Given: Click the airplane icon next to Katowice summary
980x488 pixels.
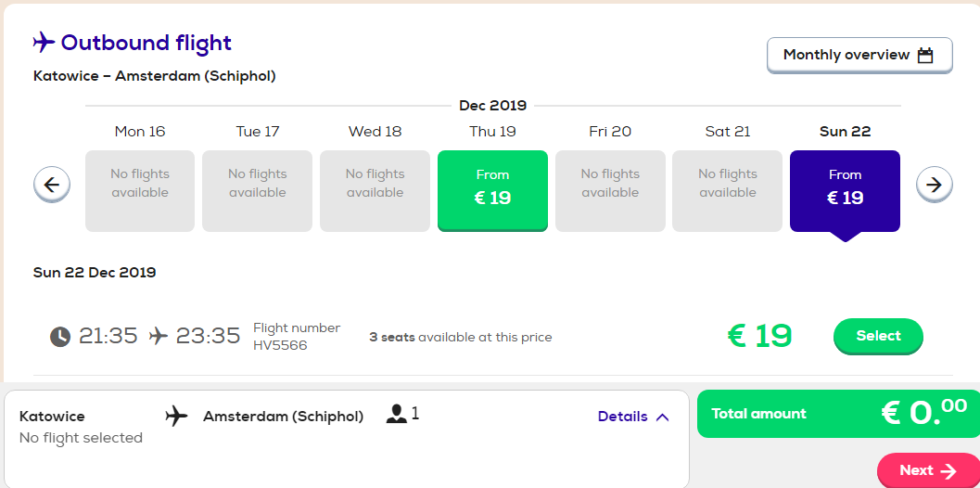Looking at the screenshot, I should click(x=177, y=416).
